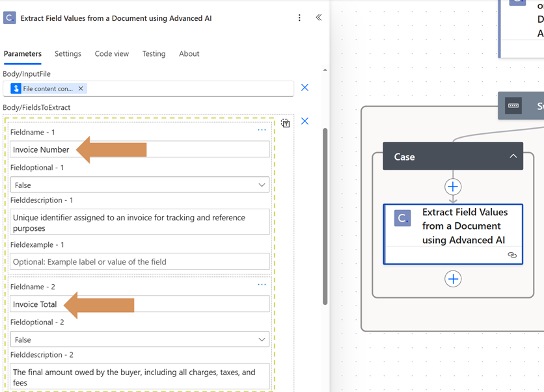The width and height of the screenshot is (544, 392).
Task: Expand Fieldoptional - 1 dropdown
Action: coord(140,185)
